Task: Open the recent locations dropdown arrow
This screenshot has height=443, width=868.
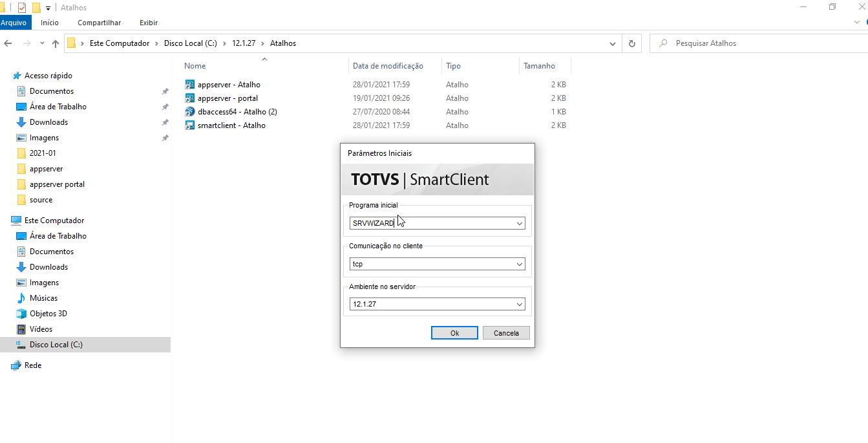Action: tap(42, 43)
